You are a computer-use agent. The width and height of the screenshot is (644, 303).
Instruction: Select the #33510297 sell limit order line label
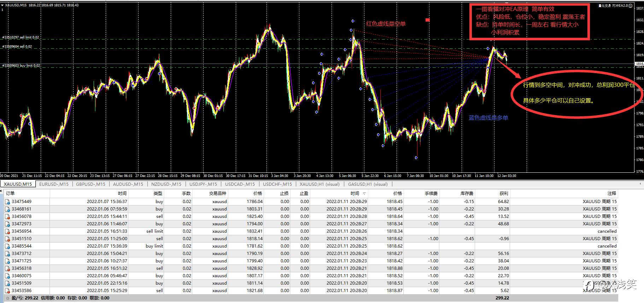point(21,37)
